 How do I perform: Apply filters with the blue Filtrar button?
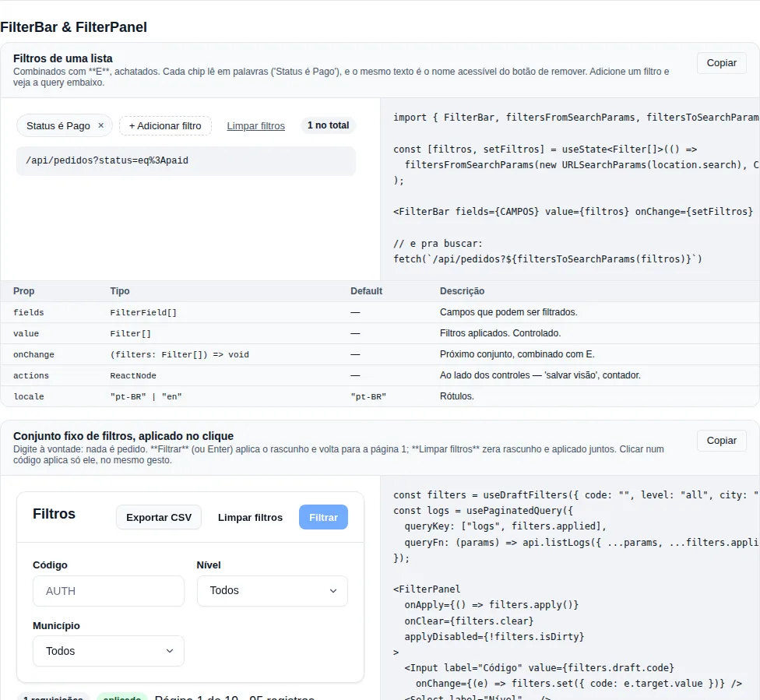(323, 517)
